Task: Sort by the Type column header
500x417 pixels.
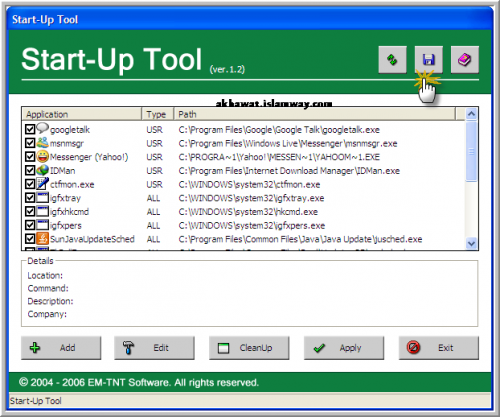Action: pyautogui.click(x=157, y=114)
